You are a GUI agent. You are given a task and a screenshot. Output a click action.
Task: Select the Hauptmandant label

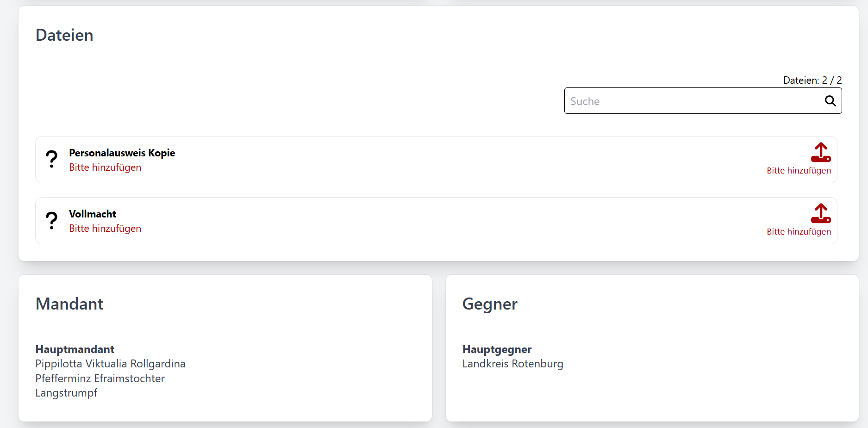pos(75,349)
